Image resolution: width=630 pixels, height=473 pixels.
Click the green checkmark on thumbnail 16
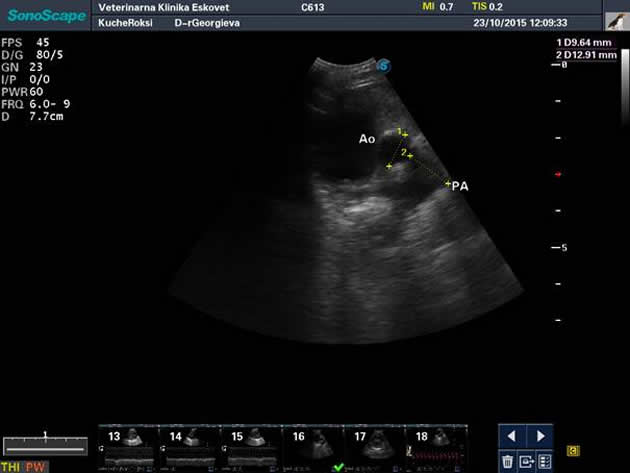tap(338, 467)
